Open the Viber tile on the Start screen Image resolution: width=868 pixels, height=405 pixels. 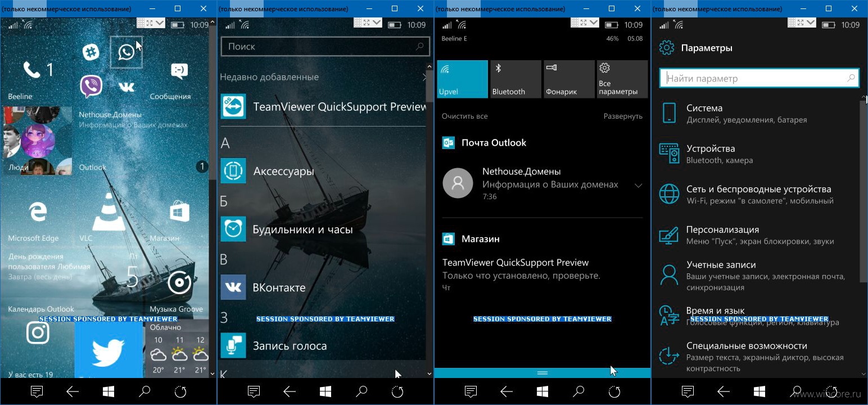(91, 87)
